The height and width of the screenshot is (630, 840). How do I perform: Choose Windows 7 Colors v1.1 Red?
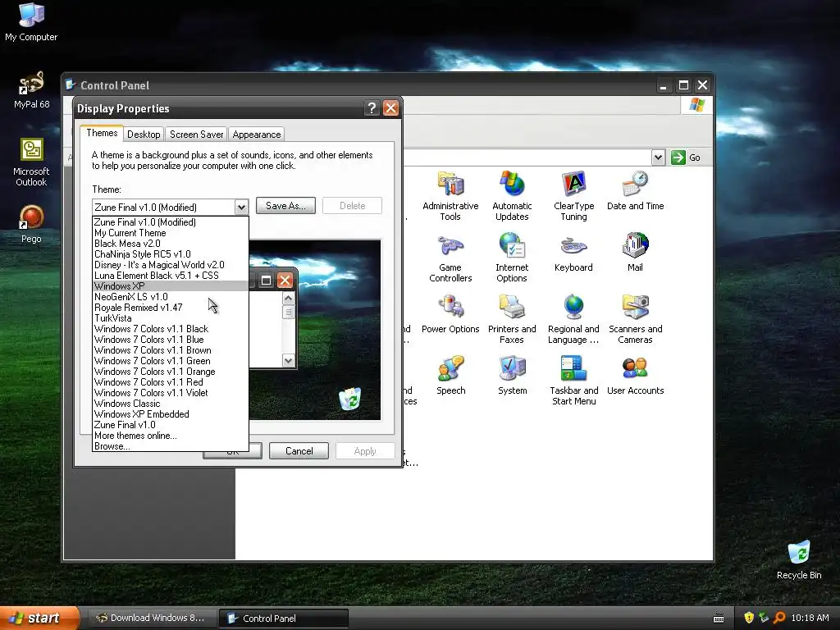171,382
